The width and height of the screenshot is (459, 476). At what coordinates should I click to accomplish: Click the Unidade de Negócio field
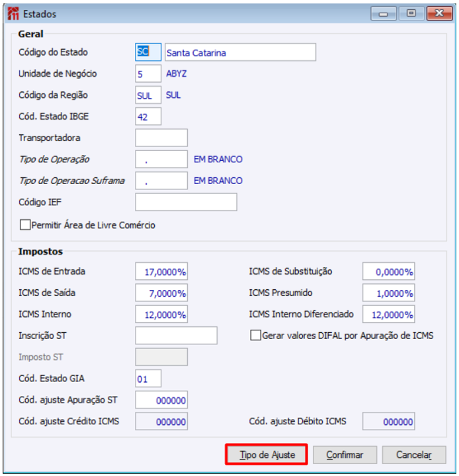(x=148, y=73)
